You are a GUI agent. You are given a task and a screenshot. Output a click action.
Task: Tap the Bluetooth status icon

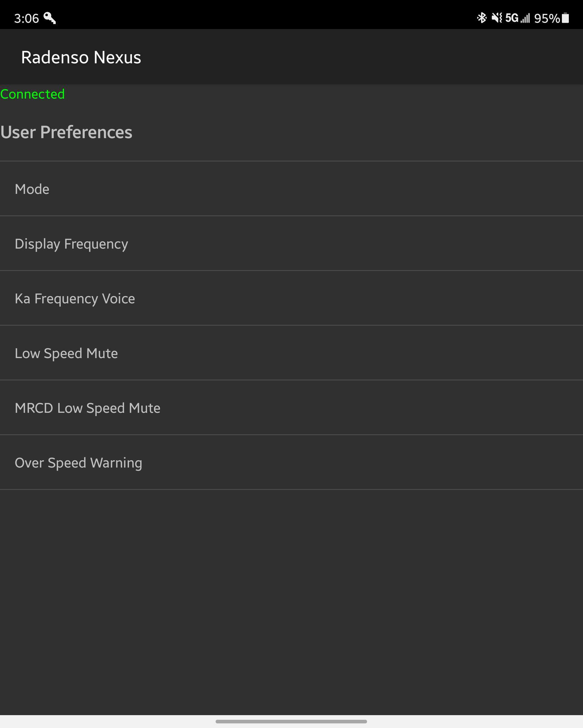coord(481,17)
